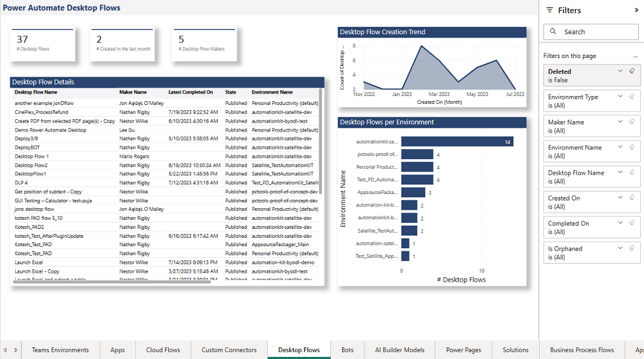Click the 'AppsourcePackager_Main' environment cell
Viewport: 644px width, 359px height.
(280, 244)
